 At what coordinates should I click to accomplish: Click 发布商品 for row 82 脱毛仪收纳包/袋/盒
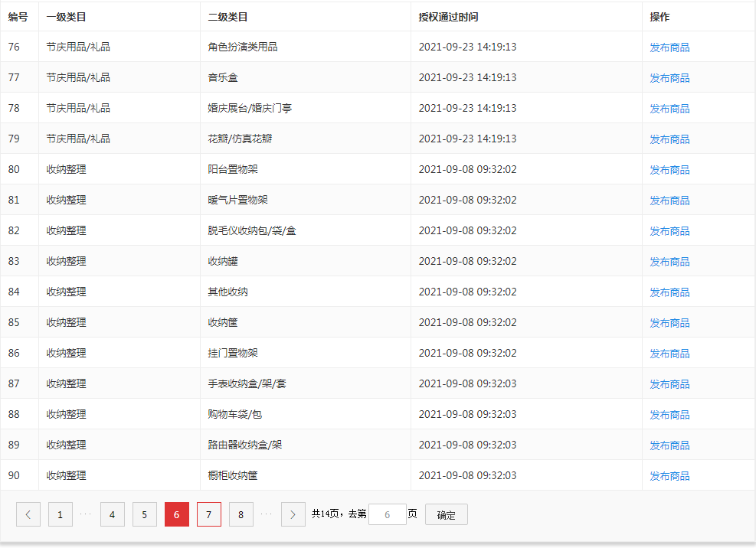click(669, 231)
